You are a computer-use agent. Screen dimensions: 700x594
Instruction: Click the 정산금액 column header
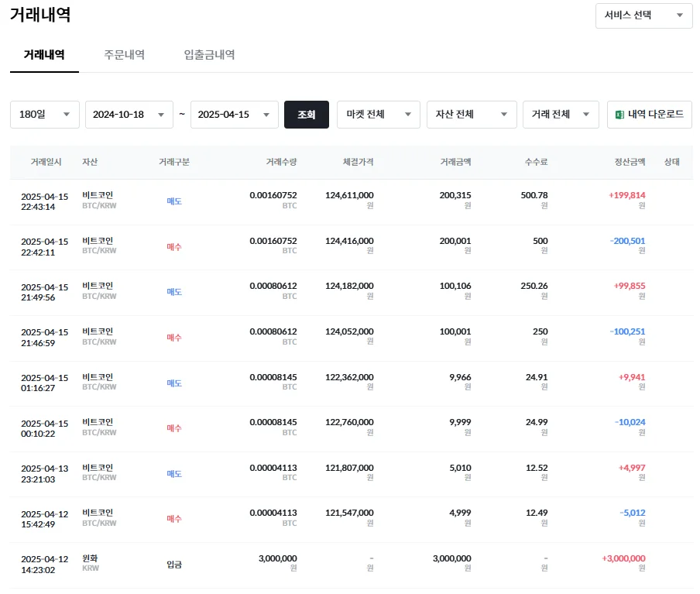(x=630, y=162)
